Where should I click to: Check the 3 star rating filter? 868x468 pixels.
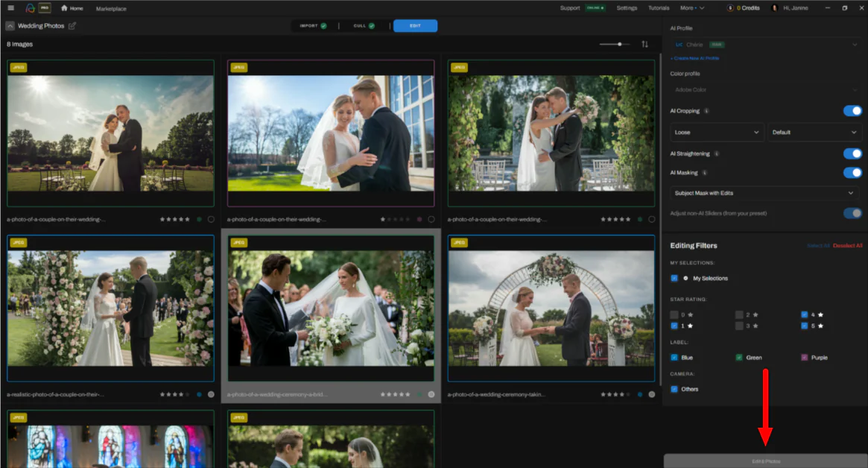(x=739, y=326)
